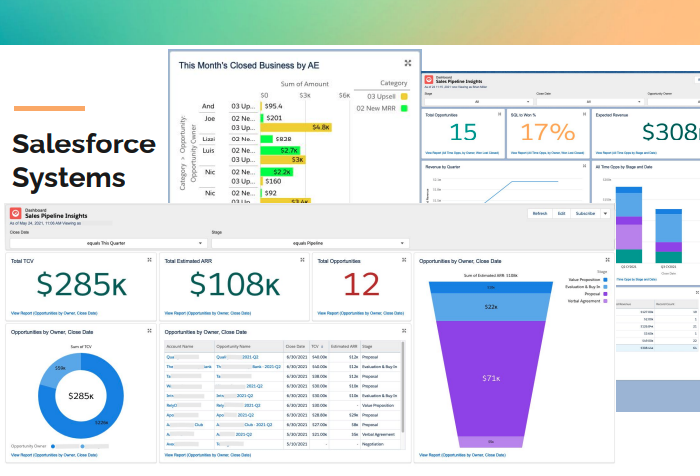This screenshot has height=476, width=700.
Task: Open the Stage 'equals Pipeline' filter
Action: pyautogui.click(x=310, y=243)
